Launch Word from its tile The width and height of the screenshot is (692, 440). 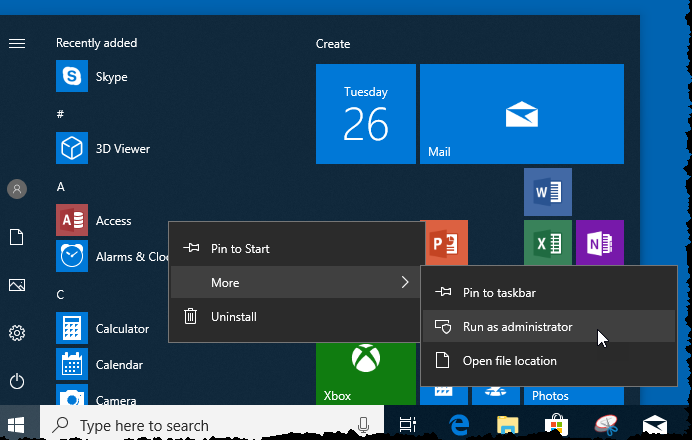click(x=548, y=192)
